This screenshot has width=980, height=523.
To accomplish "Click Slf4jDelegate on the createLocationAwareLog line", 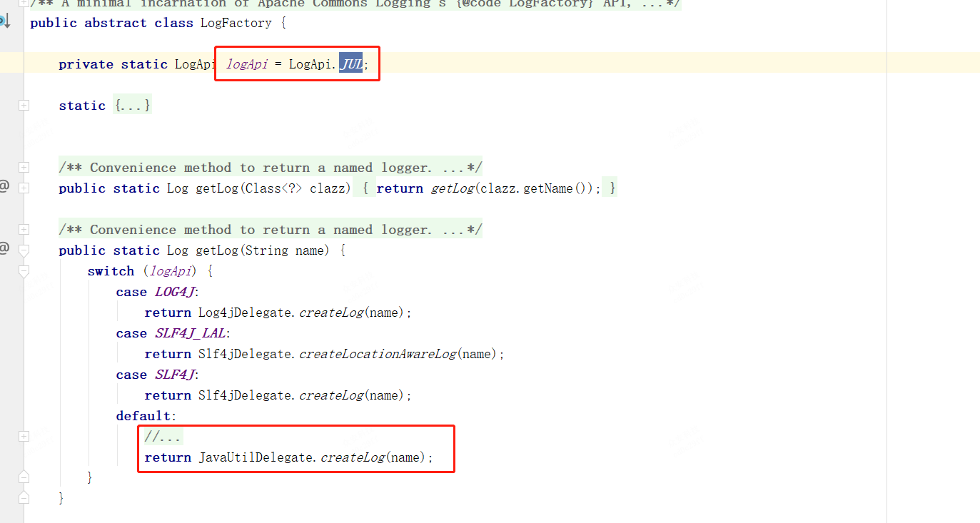I will click(245, 354).
